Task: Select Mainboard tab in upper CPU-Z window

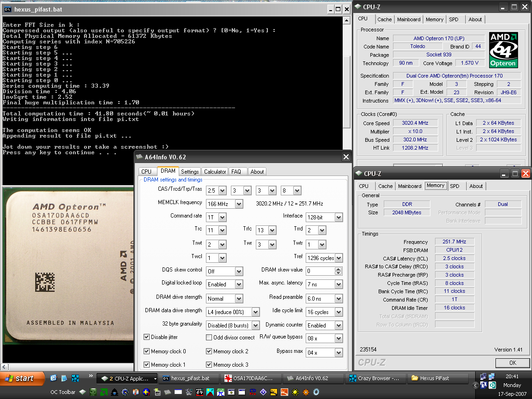Action: tap(409, 19)
